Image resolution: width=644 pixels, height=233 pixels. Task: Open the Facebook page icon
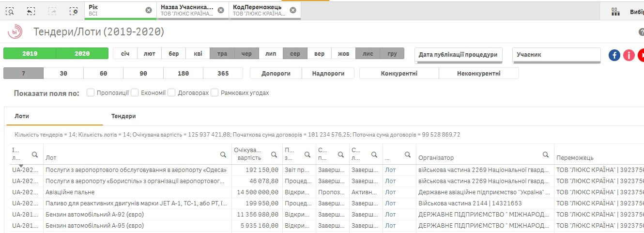(614, 55)
